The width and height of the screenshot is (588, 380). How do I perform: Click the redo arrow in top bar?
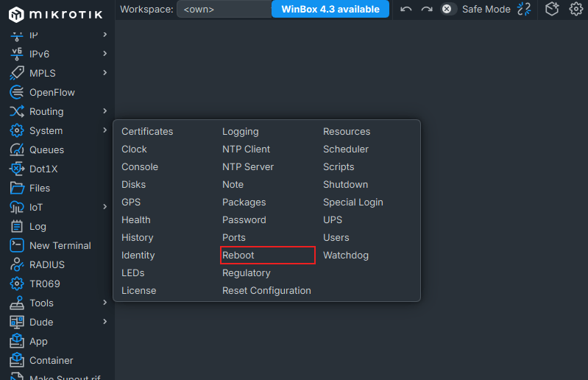427,9
